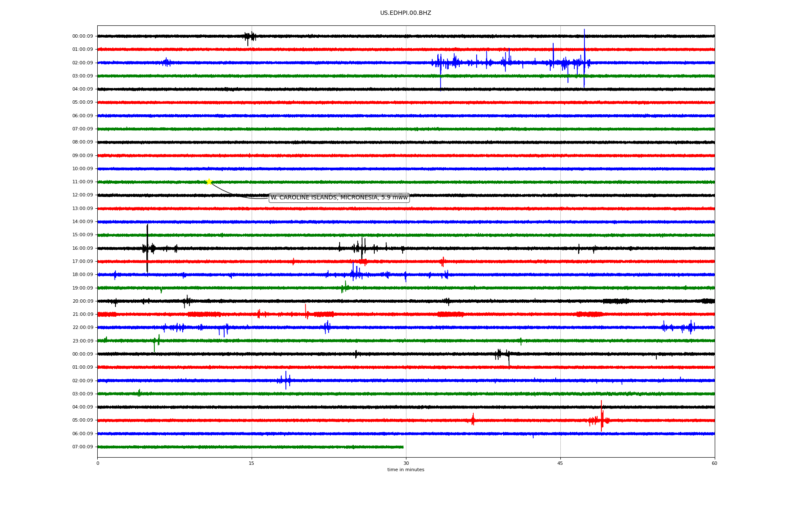This screenshot has width=812, height=508.
Task: Click the black burst on first 00:00:09 trace
Action: point(250,37)
